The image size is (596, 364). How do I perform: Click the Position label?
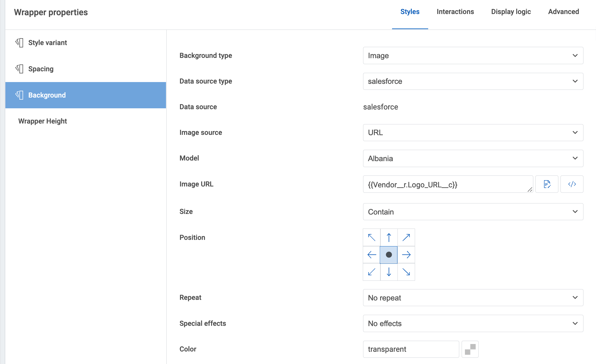192,237
